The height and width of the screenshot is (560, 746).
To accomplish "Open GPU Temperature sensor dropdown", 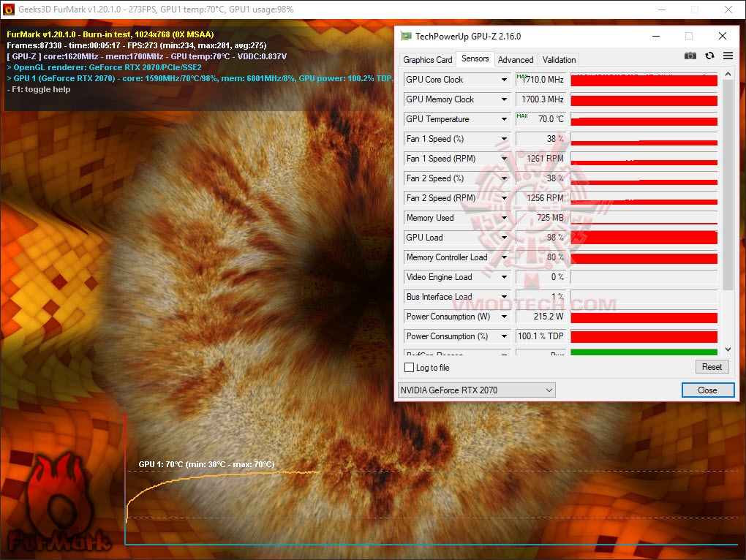I will pyautogui.click(x=504, y=119).
